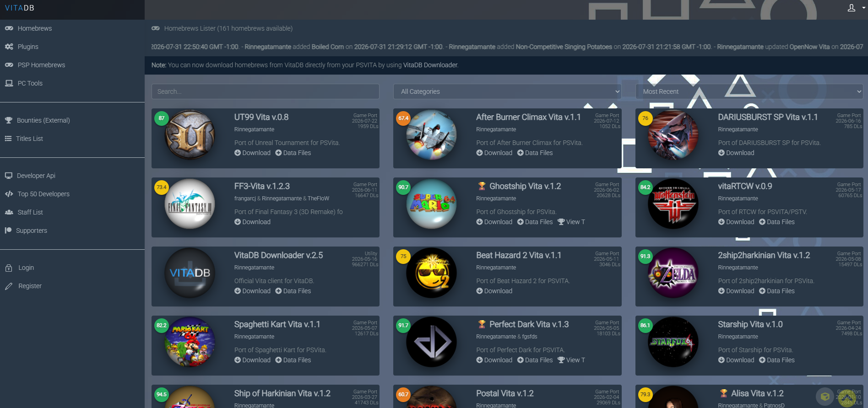This screenshot has height=408, width=868.
Task: Click the TheFloW author link
Action: (318, 199)
